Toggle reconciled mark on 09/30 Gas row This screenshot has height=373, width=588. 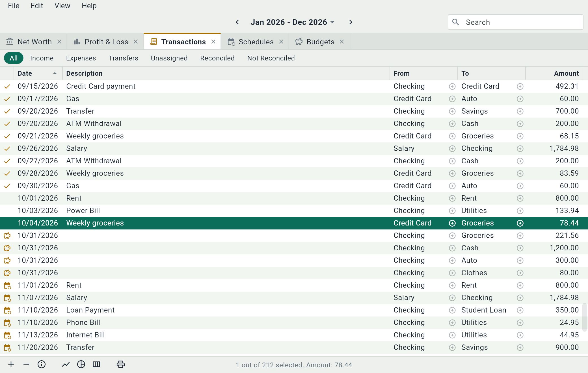click(x=7, y=186)
